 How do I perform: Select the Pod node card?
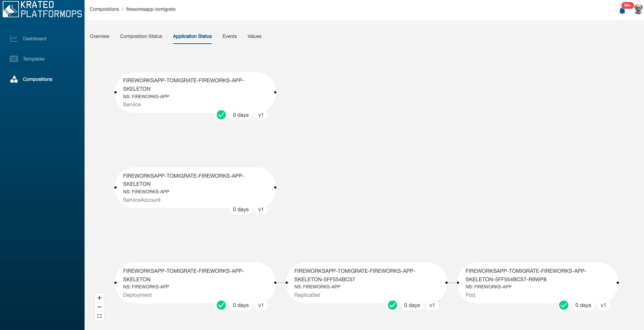click(538, 283)
